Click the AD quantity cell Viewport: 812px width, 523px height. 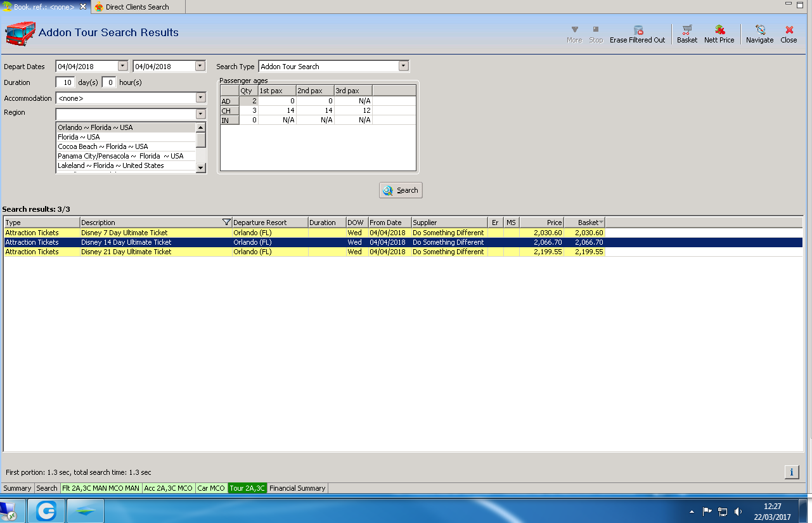pyautogui.click(x=248, y=101)
